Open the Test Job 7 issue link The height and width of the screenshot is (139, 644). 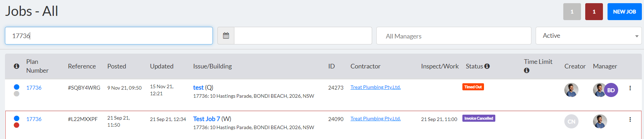point(206,119)
